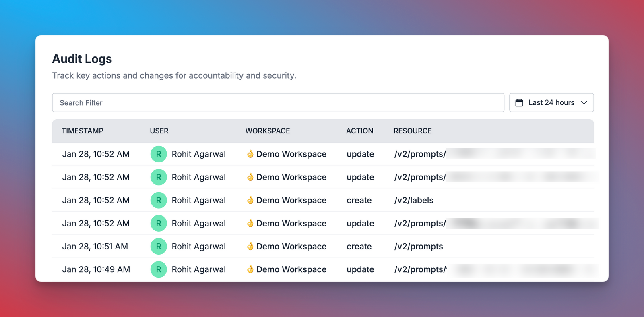Click Rohit Agarwal name in second row

[x=199, y=177]
